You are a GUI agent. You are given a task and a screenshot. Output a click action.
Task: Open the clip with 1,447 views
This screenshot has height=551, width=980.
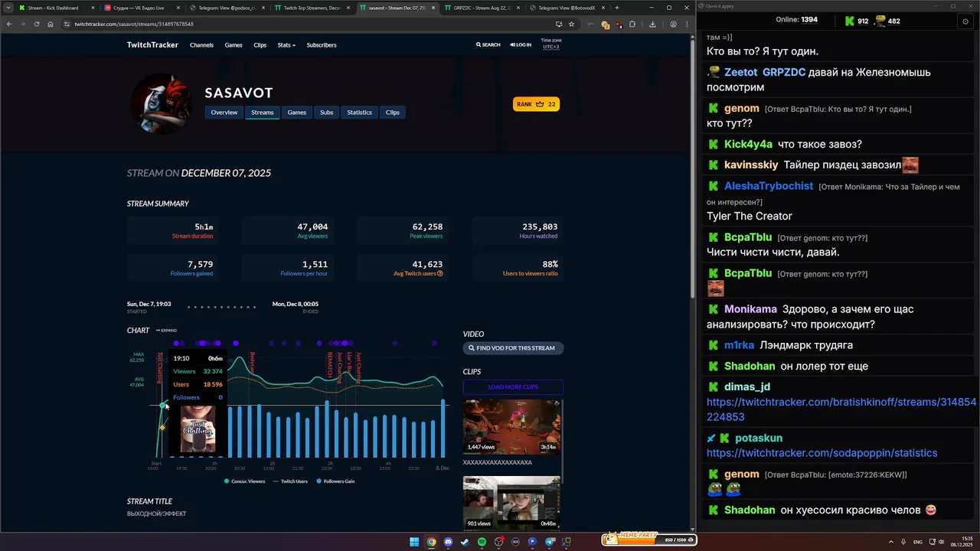[511, 426]
